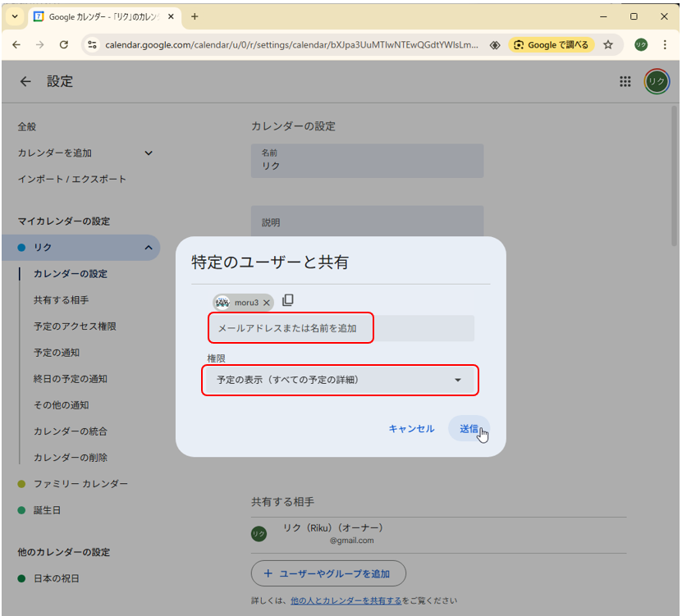
Task: Click the site information icon in address bar
Action: point(93,45)
